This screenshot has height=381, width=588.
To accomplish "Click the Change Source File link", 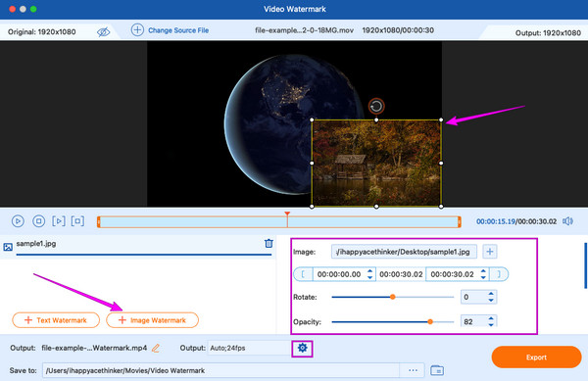I will tap(178, 30).
